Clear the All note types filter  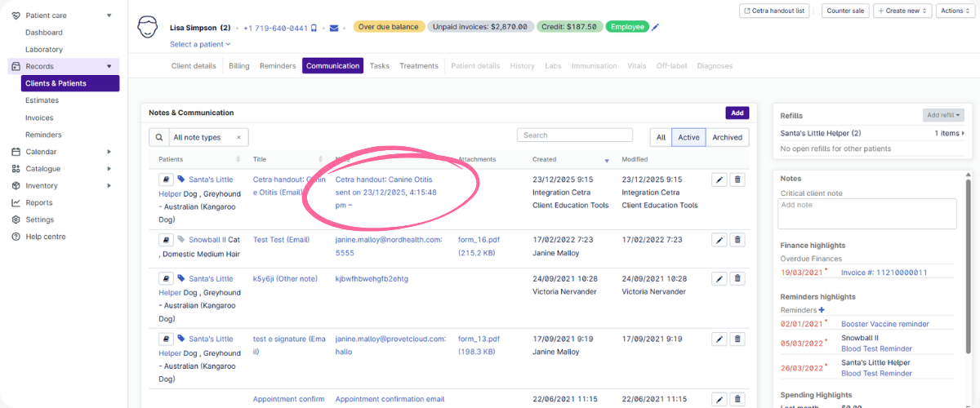click(238, 138)
